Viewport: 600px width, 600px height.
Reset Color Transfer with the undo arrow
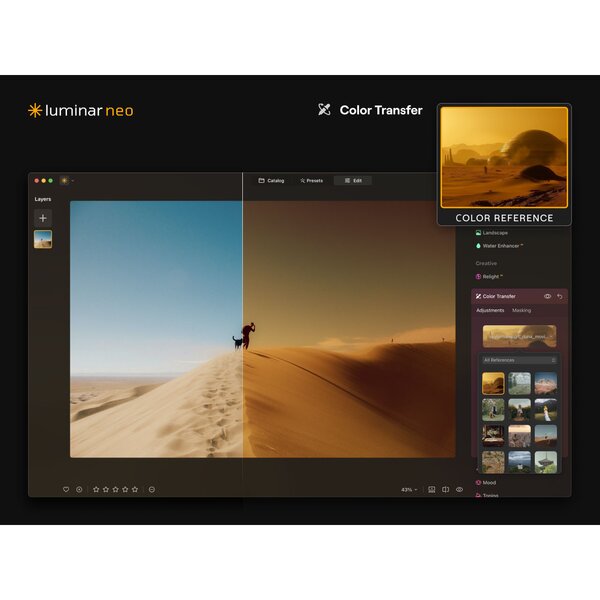click(x=560, y=296)
